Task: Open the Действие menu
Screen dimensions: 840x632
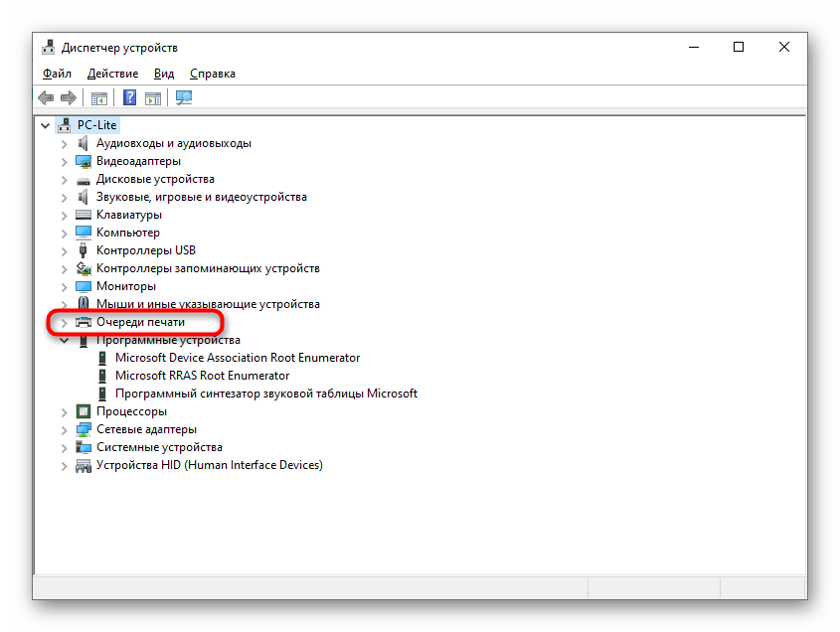Action: click(x=112, y=74)
